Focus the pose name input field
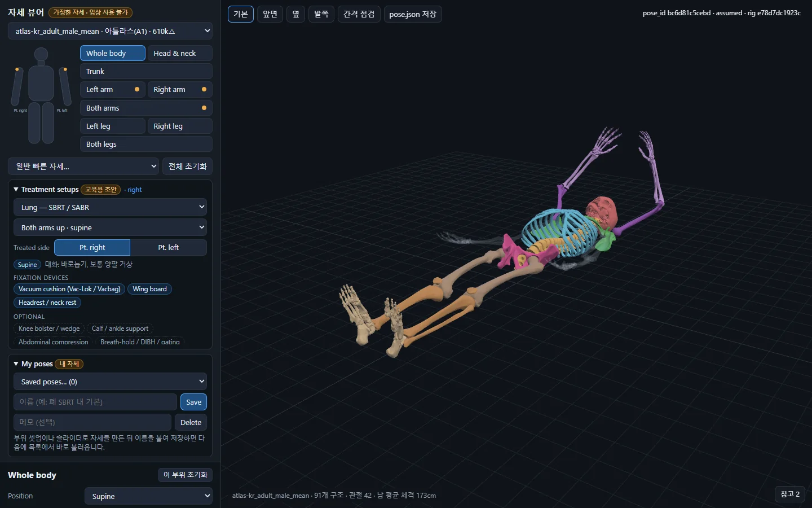Viewport: 812px width, 508px height. tap(95, 402)
